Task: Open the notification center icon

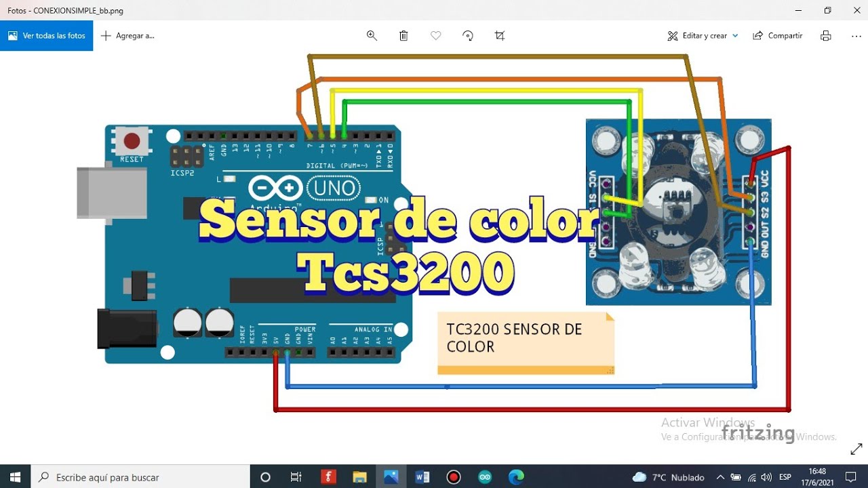Action: point(850,477)
